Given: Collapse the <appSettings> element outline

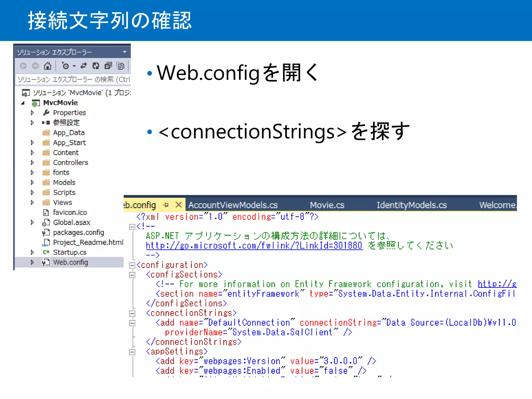Looking at the screenshot, I should [132, 352].
